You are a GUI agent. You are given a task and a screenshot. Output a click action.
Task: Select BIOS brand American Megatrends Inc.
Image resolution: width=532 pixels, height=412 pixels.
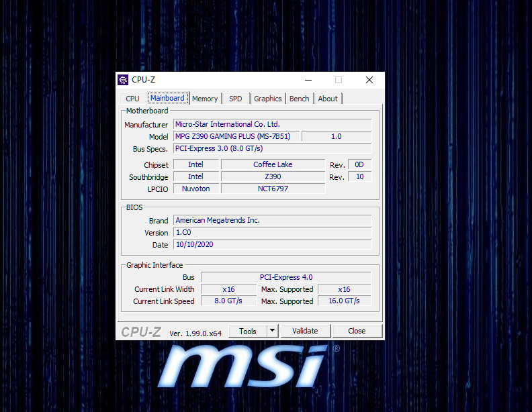(x=273, y=220)
